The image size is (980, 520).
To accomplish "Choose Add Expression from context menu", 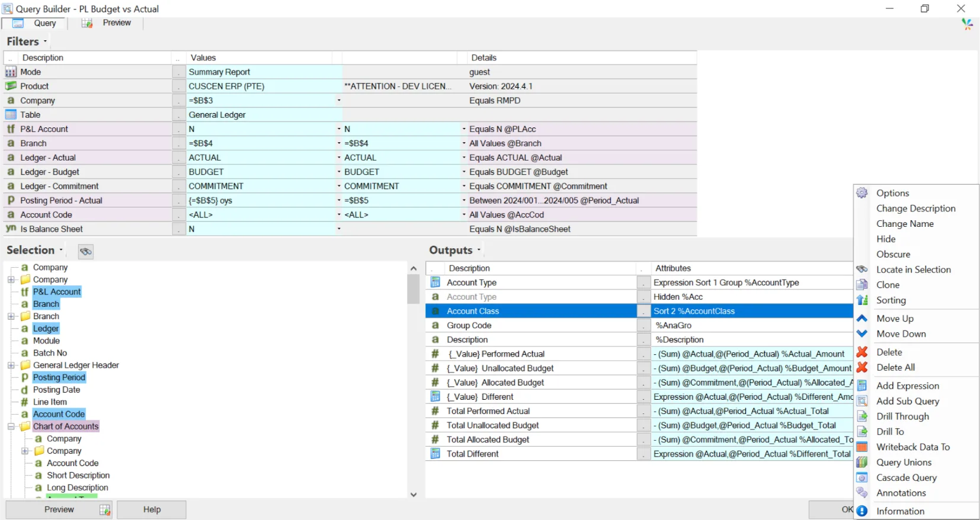I will pyautogui.click(x=908, y=386).
